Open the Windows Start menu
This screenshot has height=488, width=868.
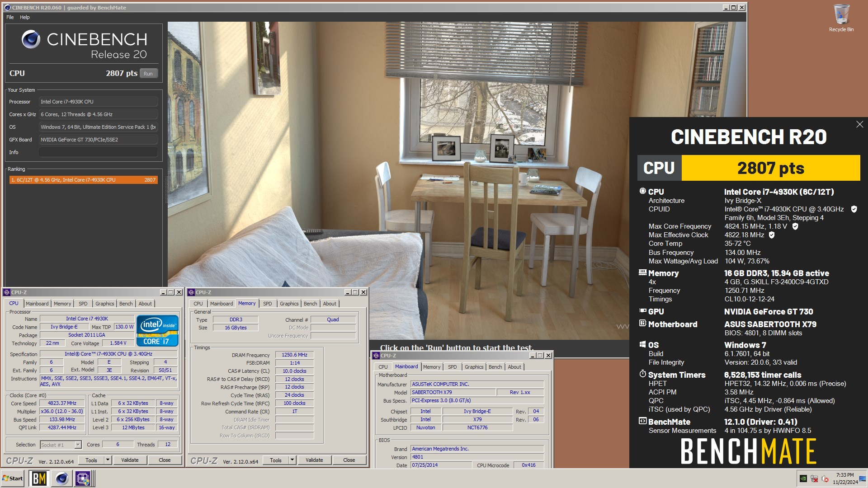click(13, 479)
